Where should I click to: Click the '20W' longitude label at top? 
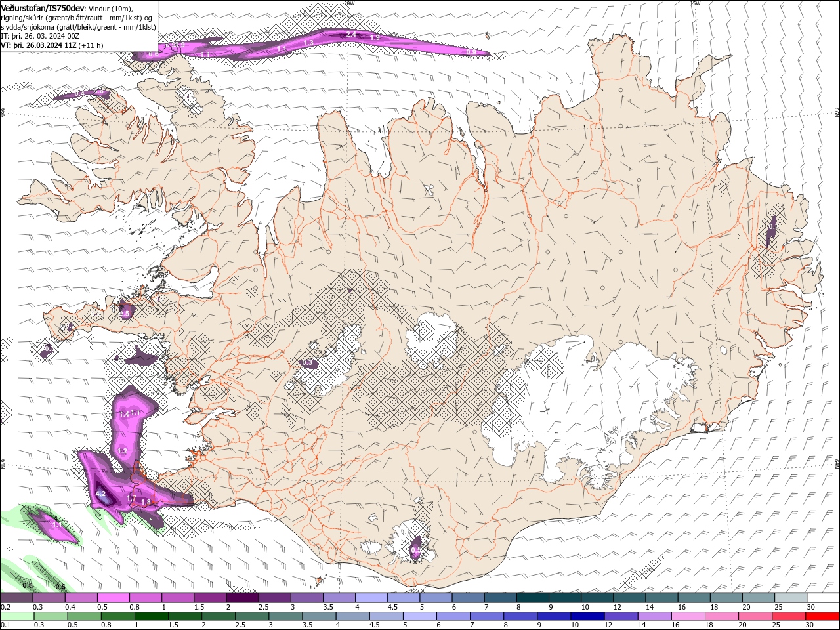(349, 3)
